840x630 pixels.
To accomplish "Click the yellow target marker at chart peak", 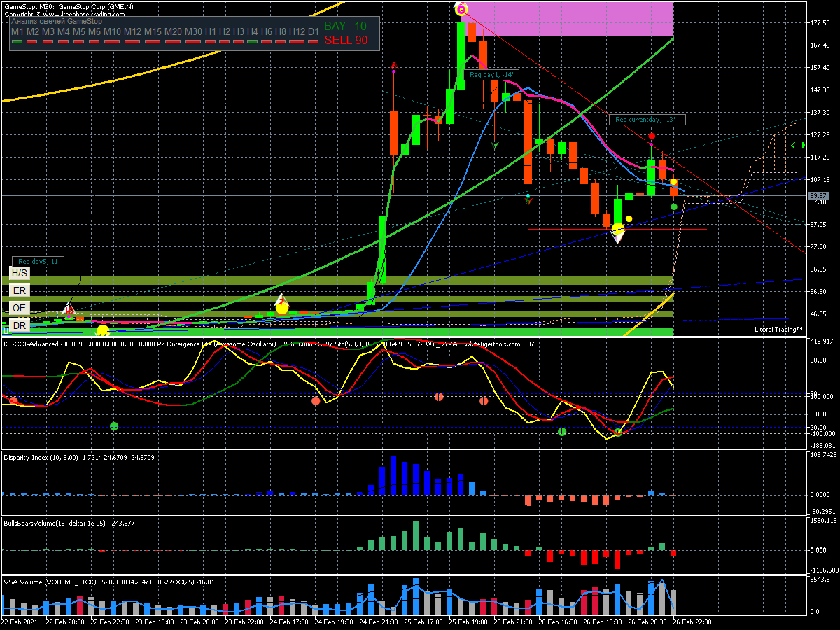I will click(461, 9).
